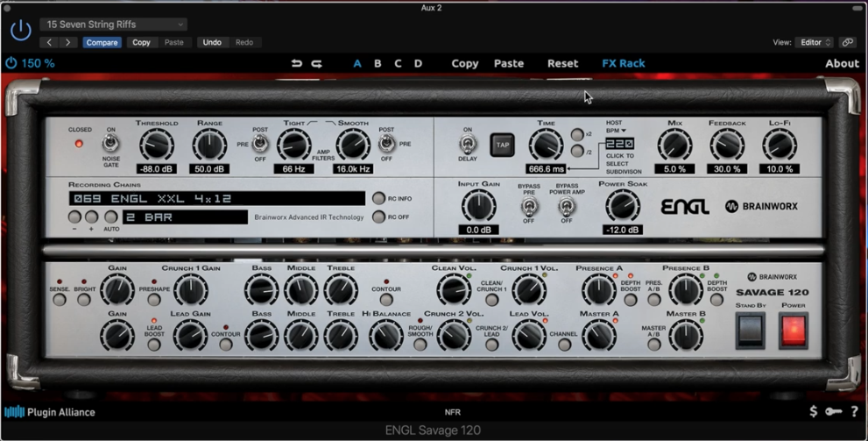Click the Undo button in top header
Viewport: 868px width, 441px height.
pyautogui.click(x=212, y=42)
